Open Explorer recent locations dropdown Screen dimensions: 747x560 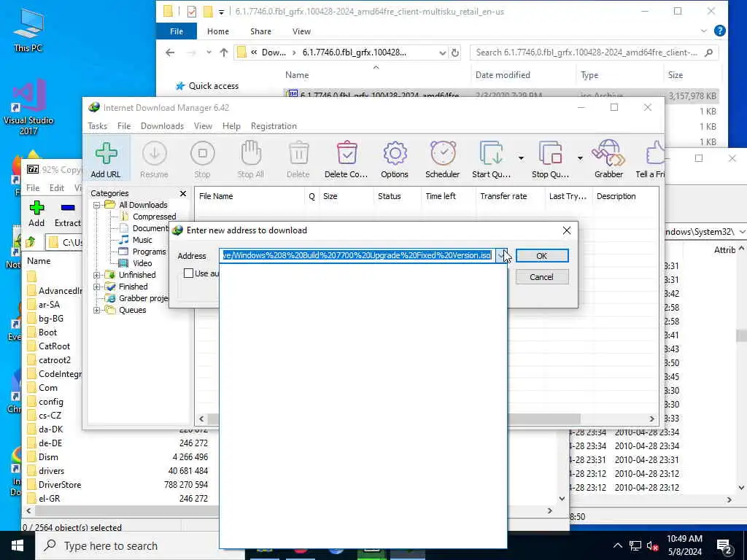coord(209,52)
